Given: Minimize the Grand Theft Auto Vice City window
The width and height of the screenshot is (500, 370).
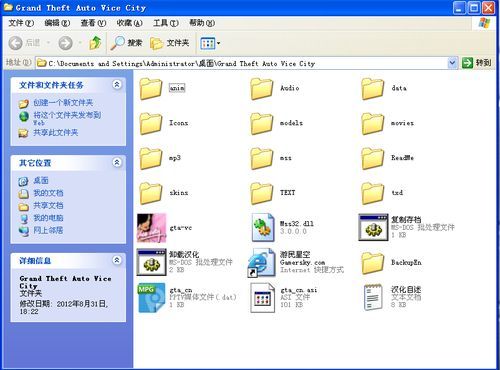Looking at the screenshot, I should [x=459, y=8].
